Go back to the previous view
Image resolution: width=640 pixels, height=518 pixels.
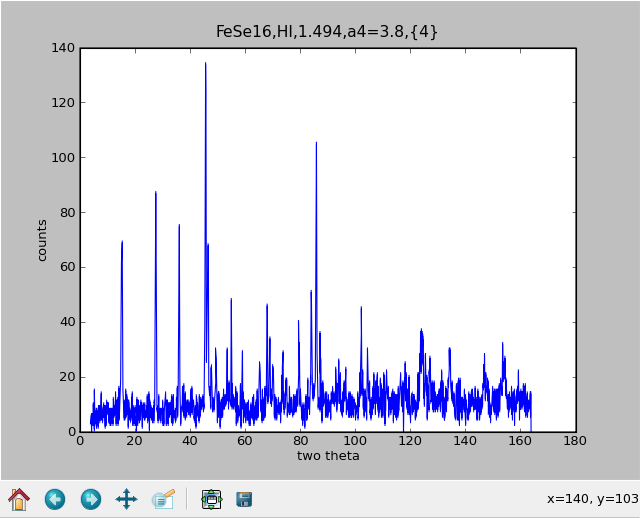coord(55,499)
